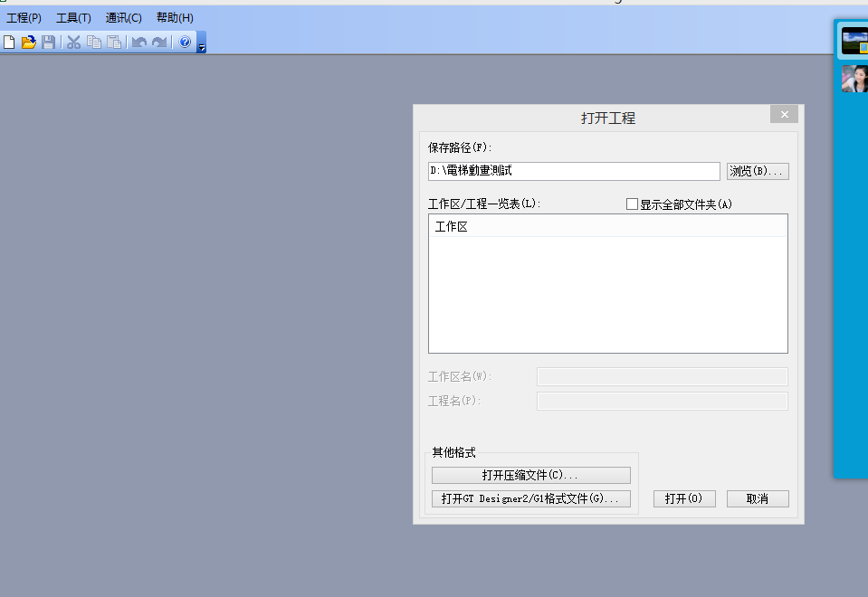Open the 通讯(C) menu
This screenshot has height=597, width=868.
tap(123, 18)
